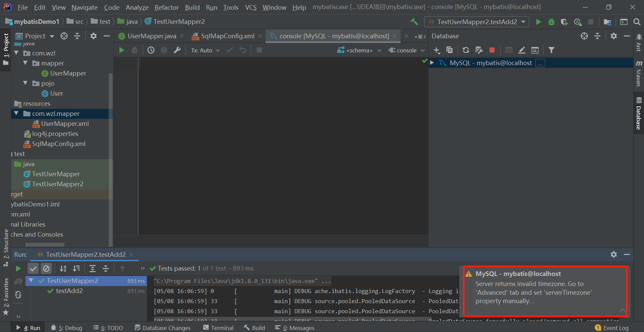Click the Search Everywhere magnifier icon
The height and width of the screenshot is (332, 644).
tap(637, 22)
